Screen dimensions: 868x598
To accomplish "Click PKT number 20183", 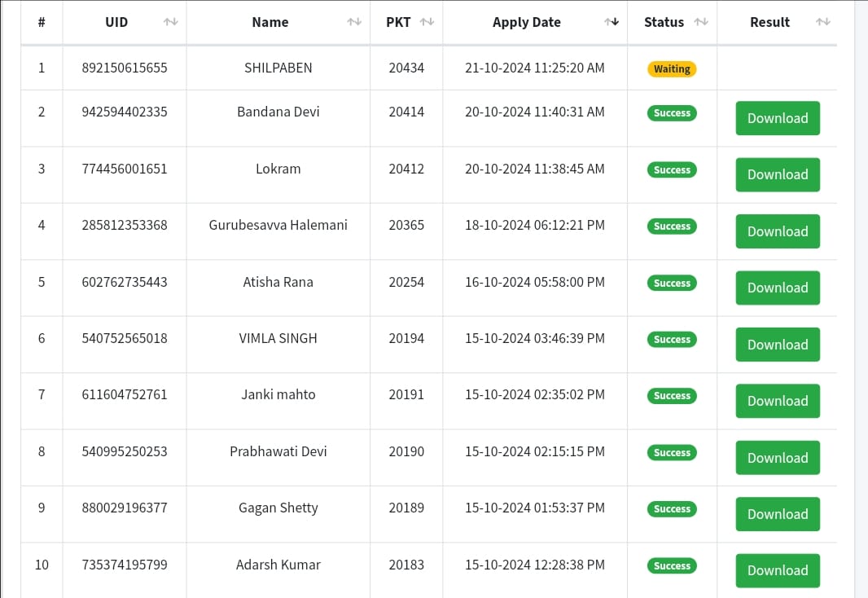I will [406, 565].
